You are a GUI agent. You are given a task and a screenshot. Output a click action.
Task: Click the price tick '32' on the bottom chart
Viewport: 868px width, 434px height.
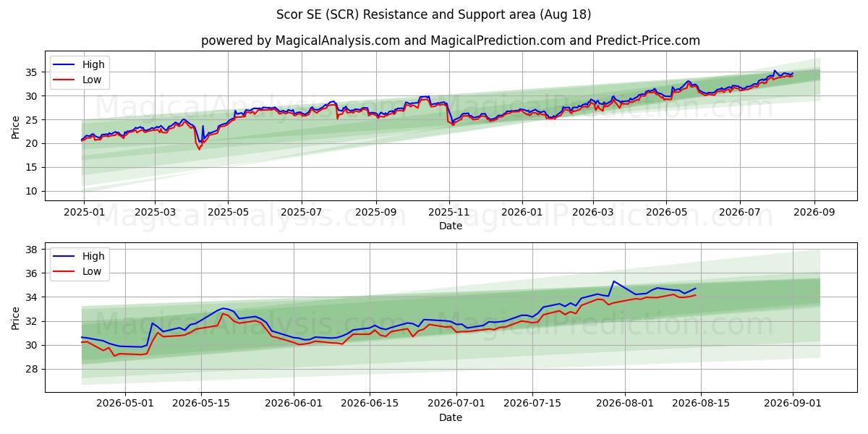(x=33, y=321)
